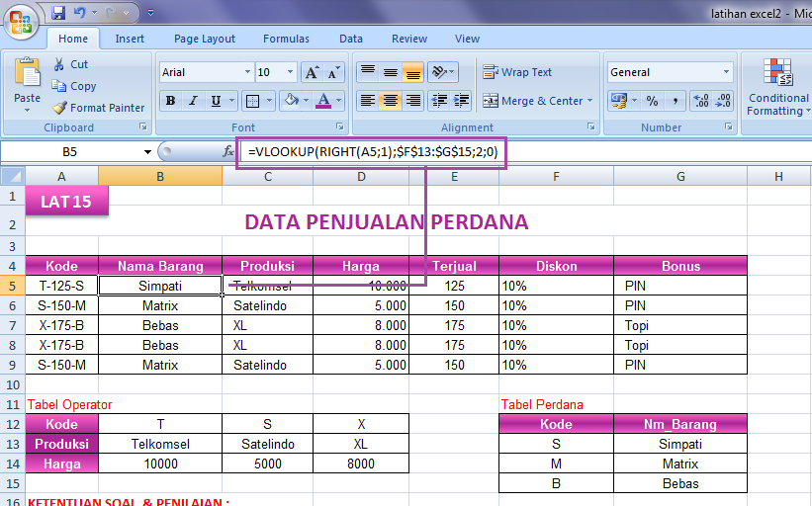Viewport: 812px width, 506px height.
Task: Align text to top of cell
Action: pos(368,72)
